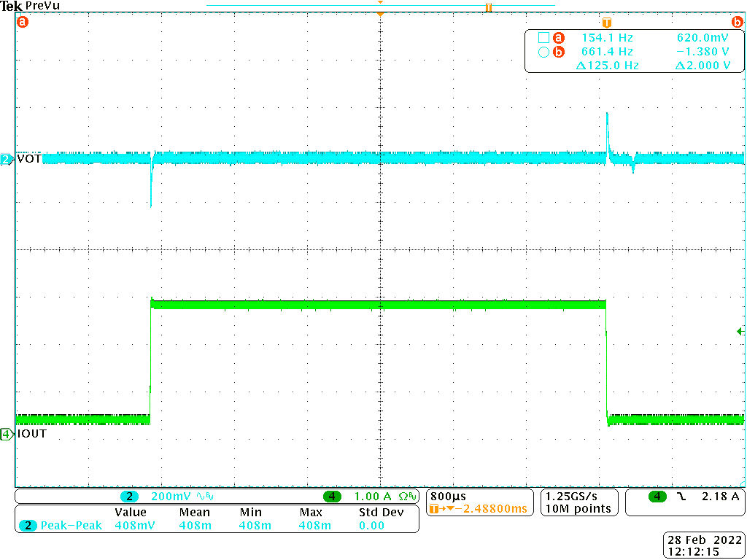Toggle channel 2 badge in vertical readout
The height and width of the screenshot is (560, 747).
pyautogui.click(x=130, y=497)
